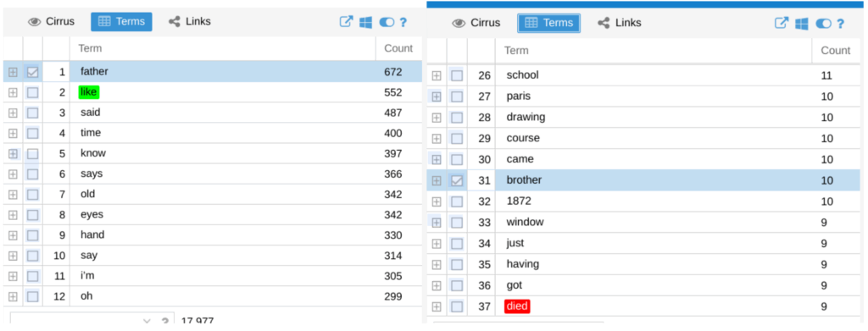The height and width of the screenshot is (331, 868).
Task: Flip the options toggle in right panel
Action: click(x=823, y=23)
